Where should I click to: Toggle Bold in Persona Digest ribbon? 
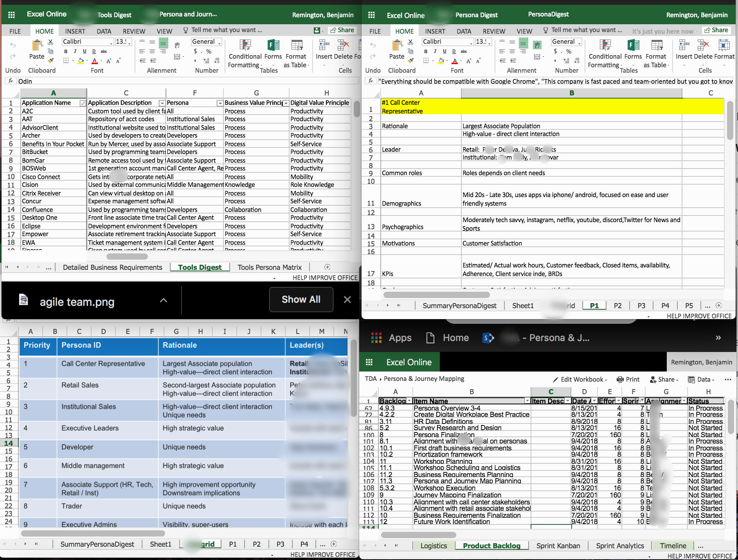[x=426, y=51]
